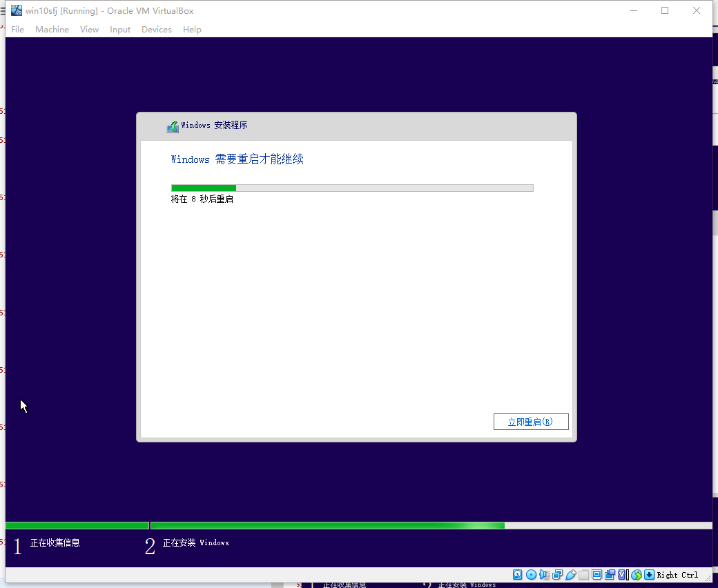The height and width of the screenshot is (588, 718).
Task: Click the recording indicator icon
Action: [x=610, y=575]
